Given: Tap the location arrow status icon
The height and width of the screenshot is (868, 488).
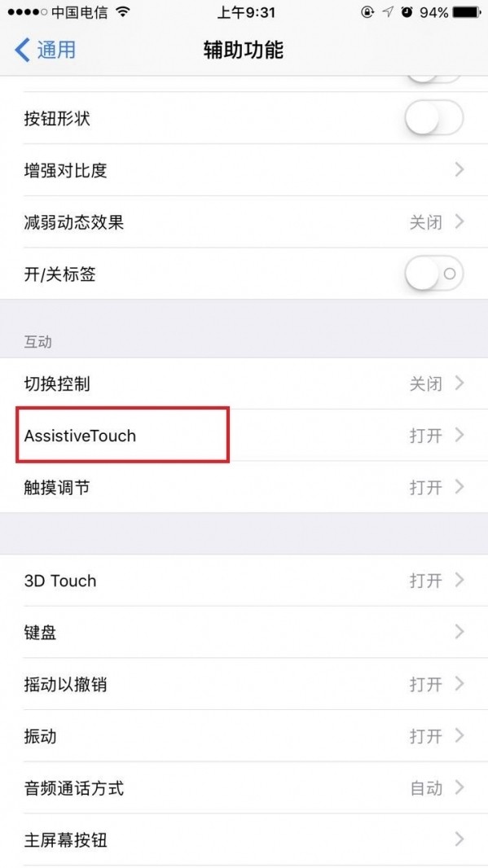Looking at the screenshot, I should coord(389,12).
